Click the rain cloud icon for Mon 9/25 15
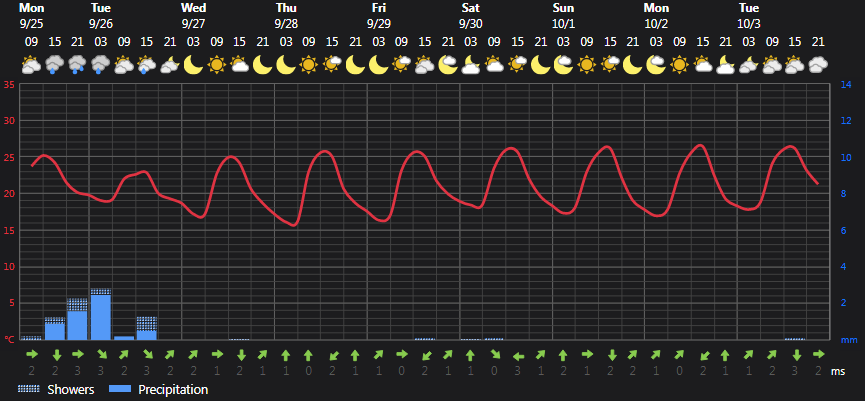This screenshot has height=401, width=865. tap(55, 65)
